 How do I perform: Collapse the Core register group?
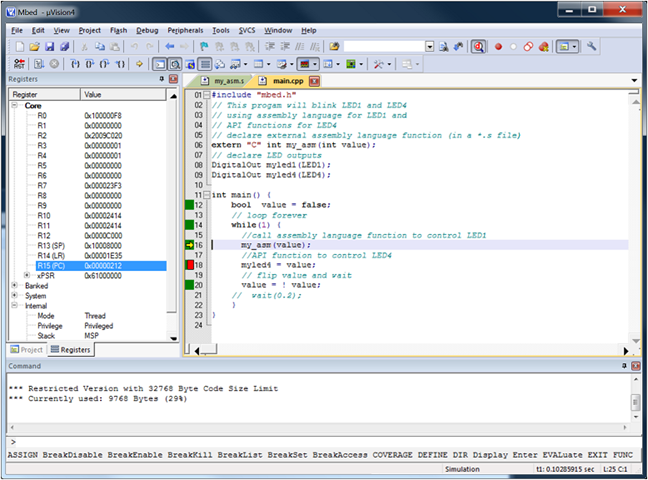click(x=14, y=105)
